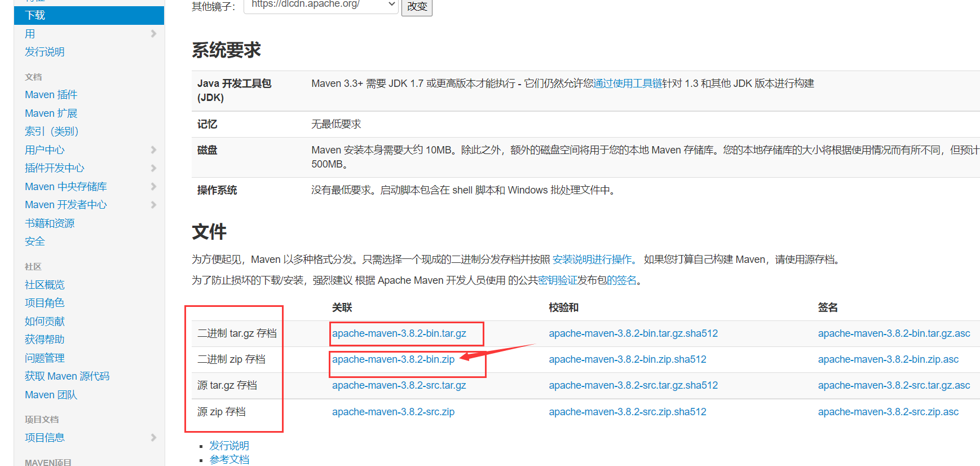Screen dimensions: 980x466
Task: Click the 签名 column header
Action: [x=828, y=307]
